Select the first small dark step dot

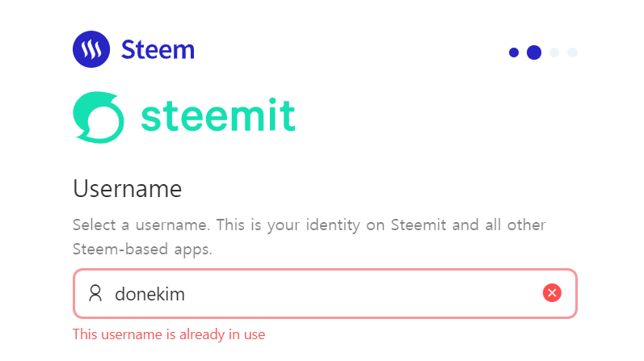(x=514, y=52)
